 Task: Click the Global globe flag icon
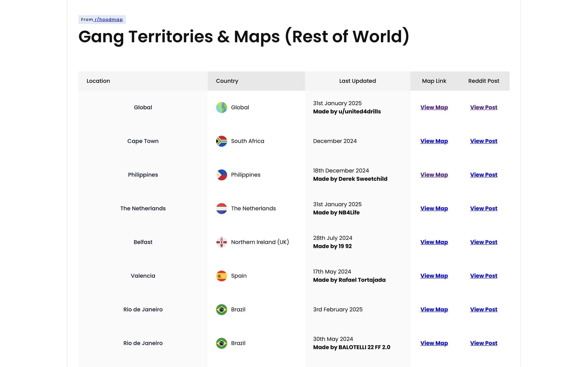221,108
